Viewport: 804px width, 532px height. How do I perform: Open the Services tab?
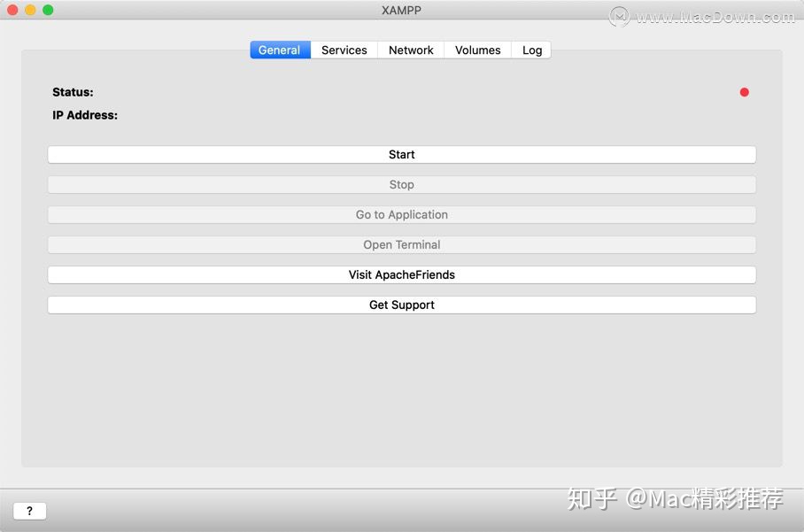coord(344,50)
